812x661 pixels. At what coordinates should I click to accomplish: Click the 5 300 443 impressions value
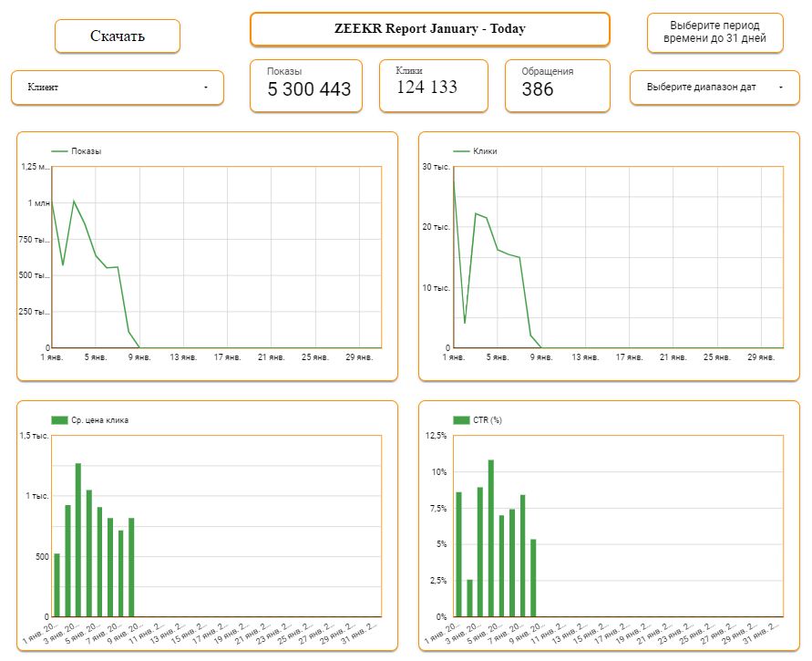coord(309,89)
